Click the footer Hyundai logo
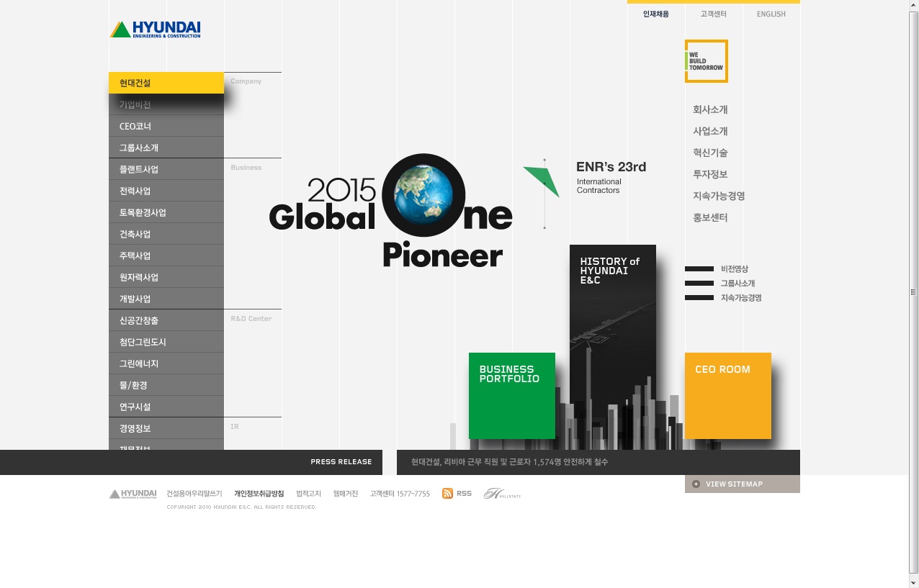The image size is (919, 588). (133, 494)
